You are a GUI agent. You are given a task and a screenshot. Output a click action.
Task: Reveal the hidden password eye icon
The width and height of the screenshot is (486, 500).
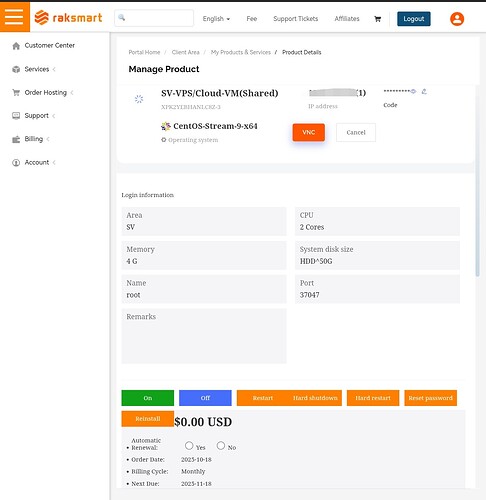coord(413,91)
